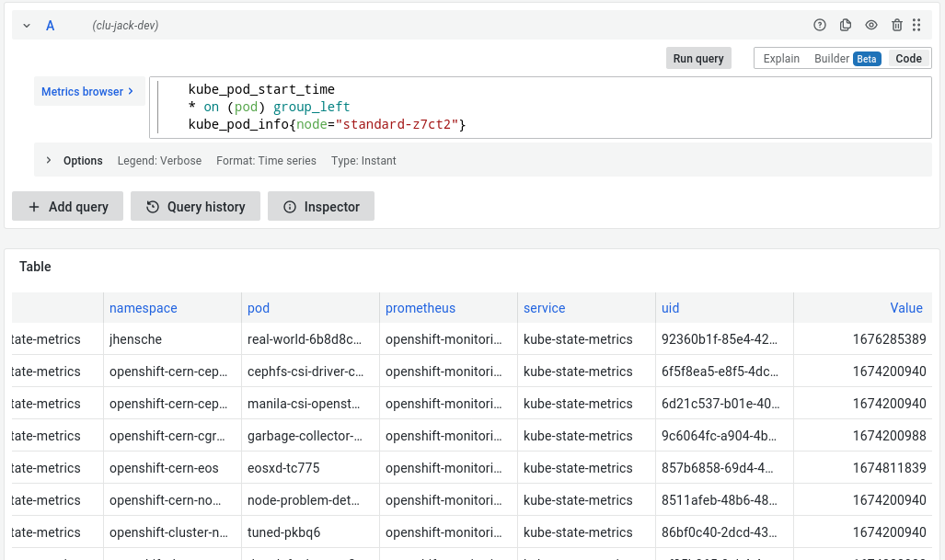945x560 pixels.
Task: Click the drag handle dots icon
Action: [x=916, y=26]
